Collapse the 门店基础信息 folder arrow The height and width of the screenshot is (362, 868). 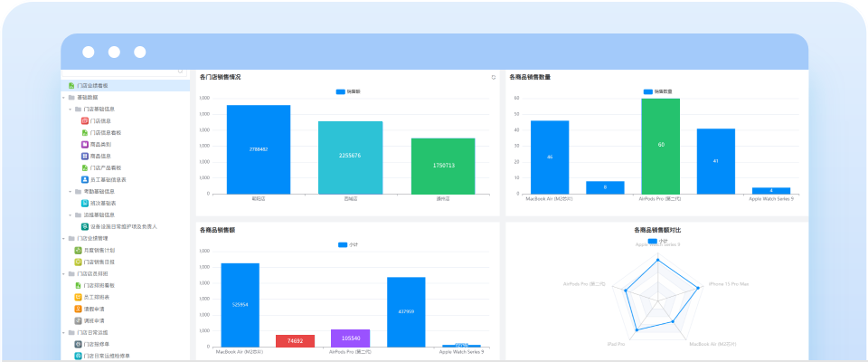point(71,110)
